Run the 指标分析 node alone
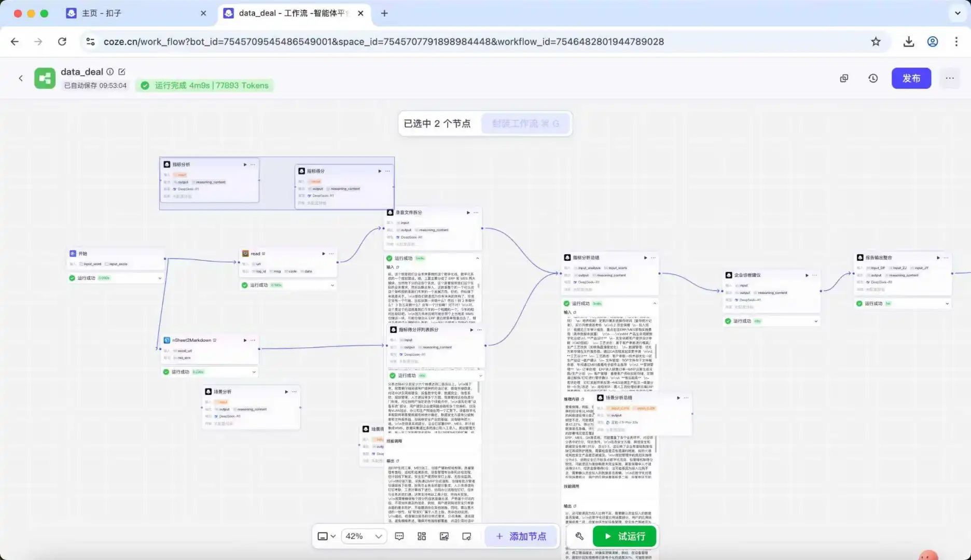This screenshot has height=560, width=971. (245, 164)
